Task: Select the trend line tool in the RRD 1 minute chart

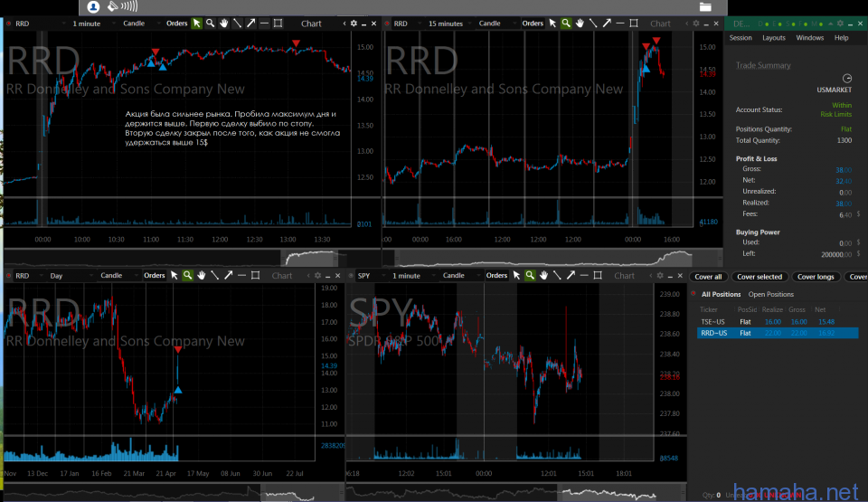Action: click(x=237, y=24)
